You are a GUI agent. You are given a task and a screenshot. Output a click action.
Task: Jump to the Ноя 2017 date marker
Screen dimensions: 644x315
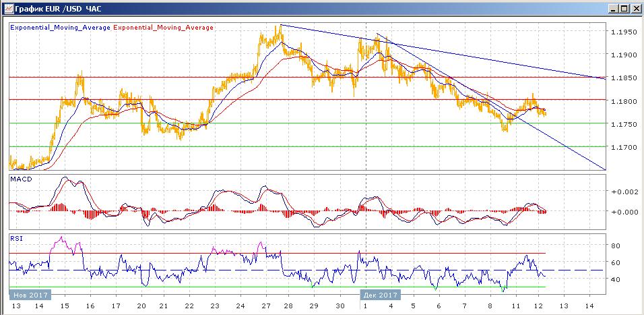(x=29, y=295)
